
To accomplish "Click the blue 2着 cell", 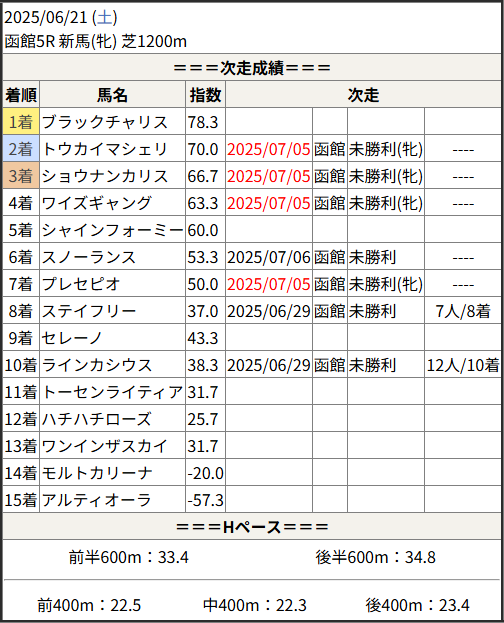I will (21, 149).
